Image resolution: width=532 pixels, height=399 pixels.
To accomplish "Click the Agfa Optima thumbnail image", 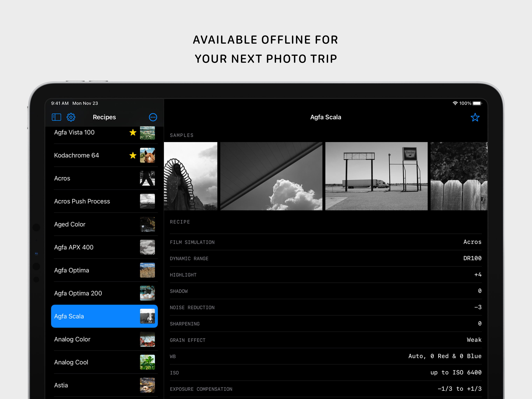I will (x=147, y=270).
